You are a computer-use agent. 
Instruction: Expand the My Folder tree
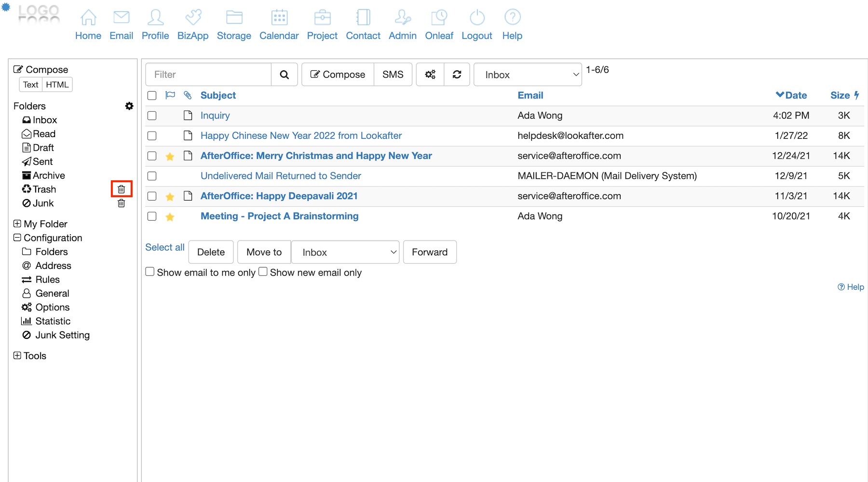tap(17, 224)
